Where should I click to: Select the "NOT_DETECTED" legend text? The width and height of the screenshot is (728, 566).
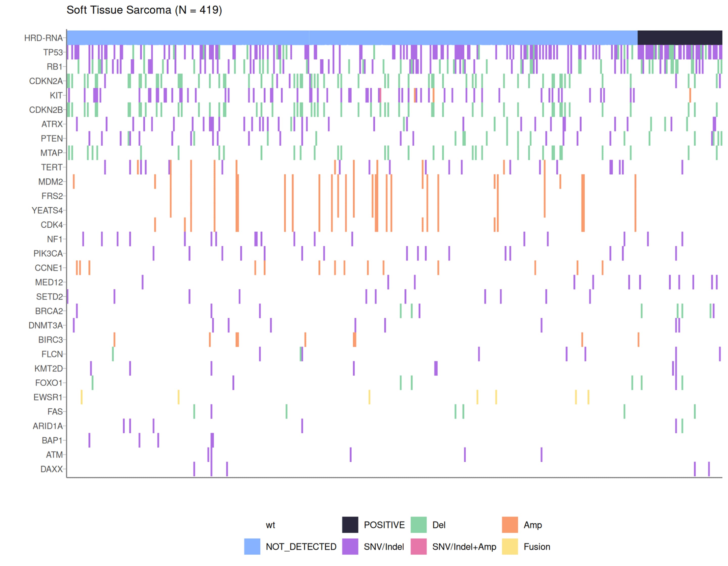pyautogui.click(x=301, y=547)
